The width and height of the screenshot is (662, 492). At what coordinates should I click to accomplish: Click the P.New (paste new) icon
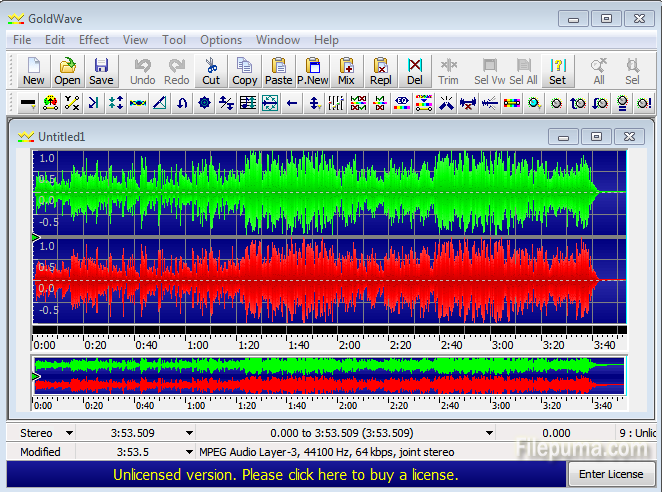click(313, 70)
